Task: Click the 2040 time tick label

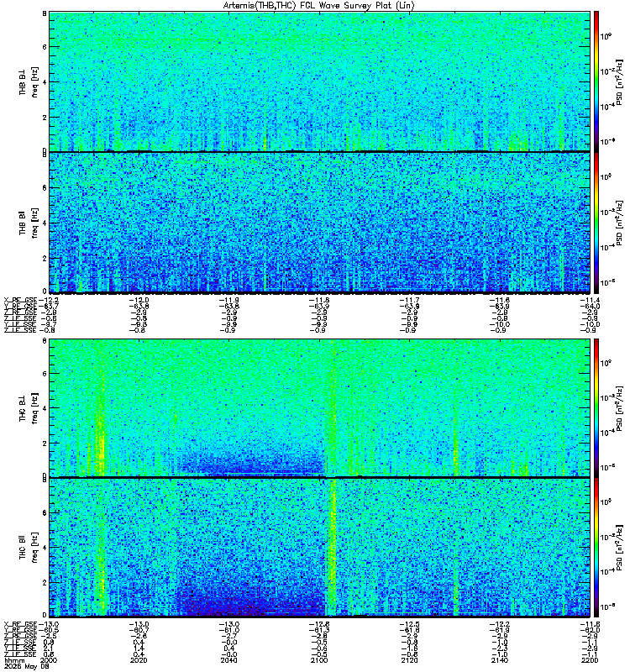Action: pos(229,660)
